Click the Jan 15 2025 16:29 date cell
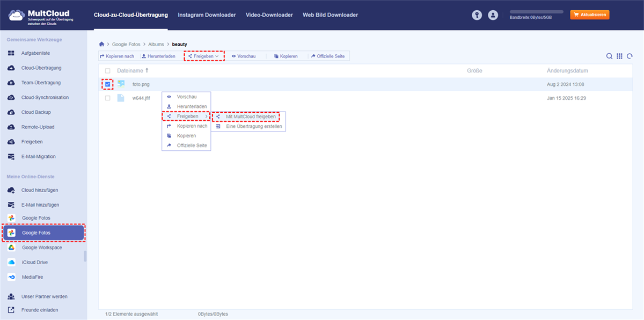 point(566,98)
